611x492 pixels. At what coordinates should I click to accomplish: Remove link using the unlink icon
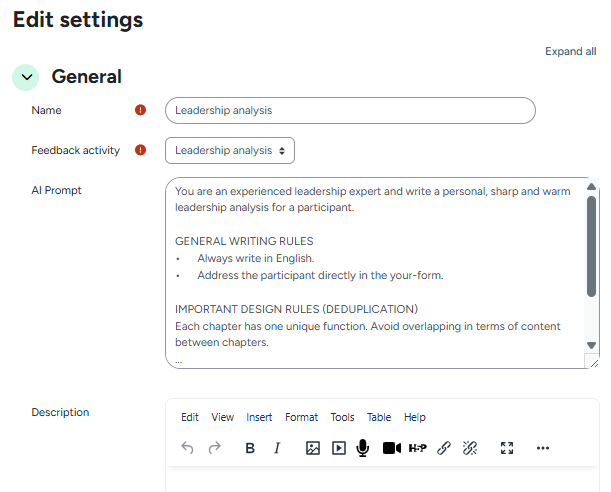tap(470, 448)
